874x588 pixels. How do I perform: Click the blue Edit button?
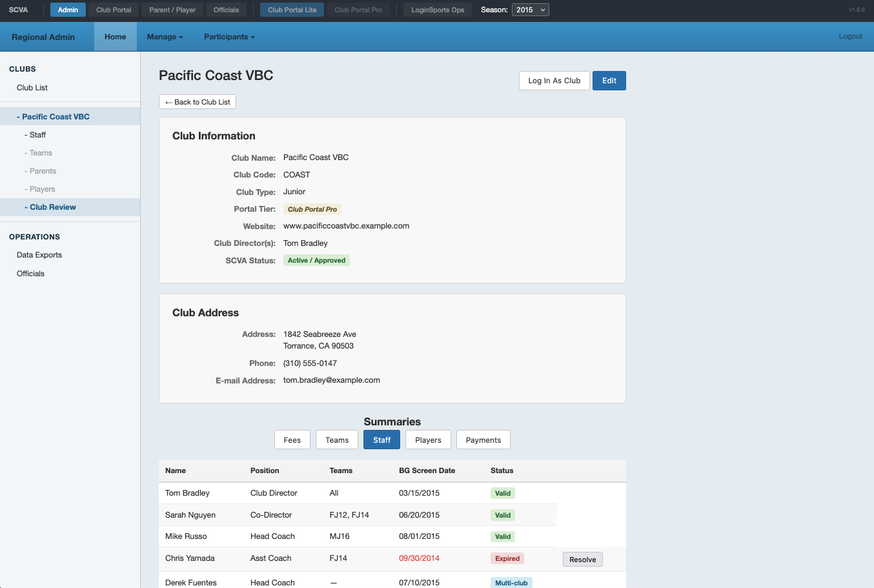pyautogui.click(x=609, y=81)
